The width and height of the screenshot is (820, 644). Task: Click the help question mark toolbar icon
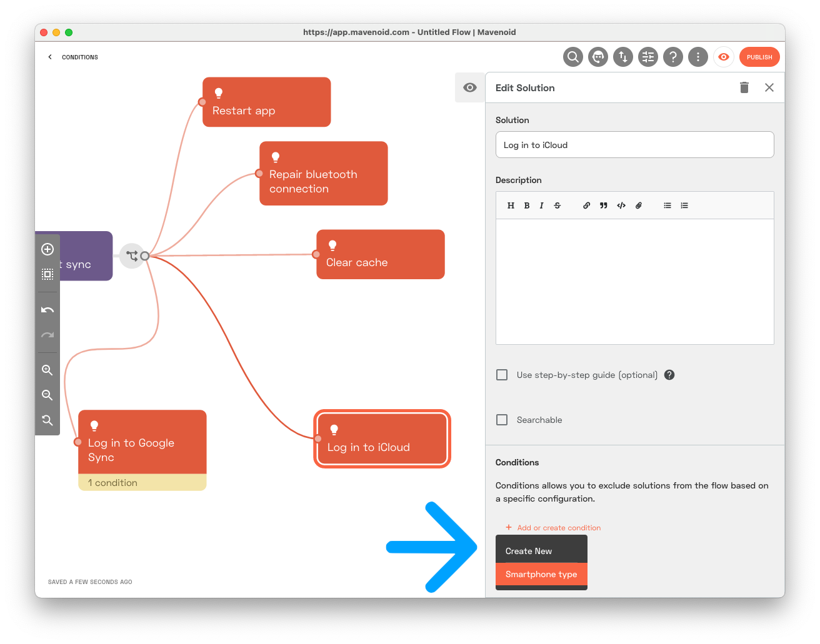pos(673,57)
